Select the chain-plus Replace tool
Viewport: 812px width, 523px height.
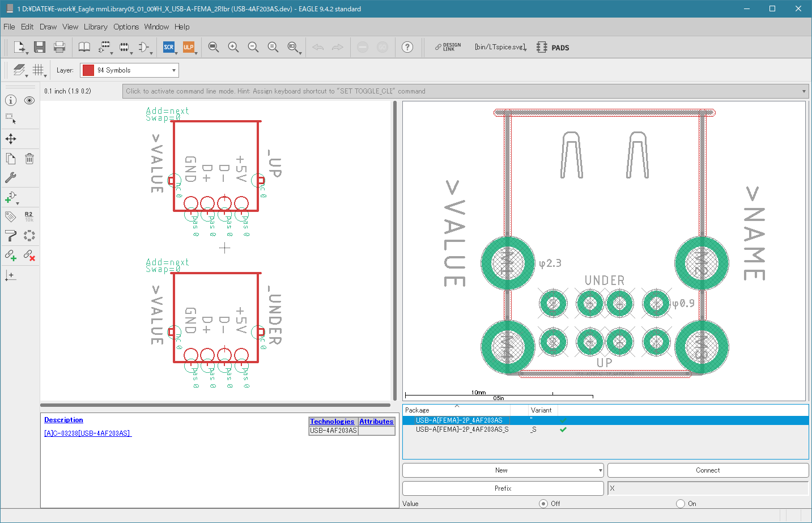(x=11, y=256)
